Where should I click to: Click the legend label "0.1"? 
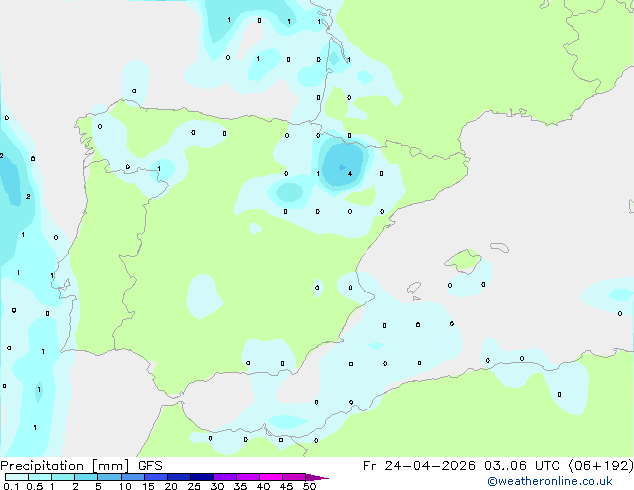(11, 486)
